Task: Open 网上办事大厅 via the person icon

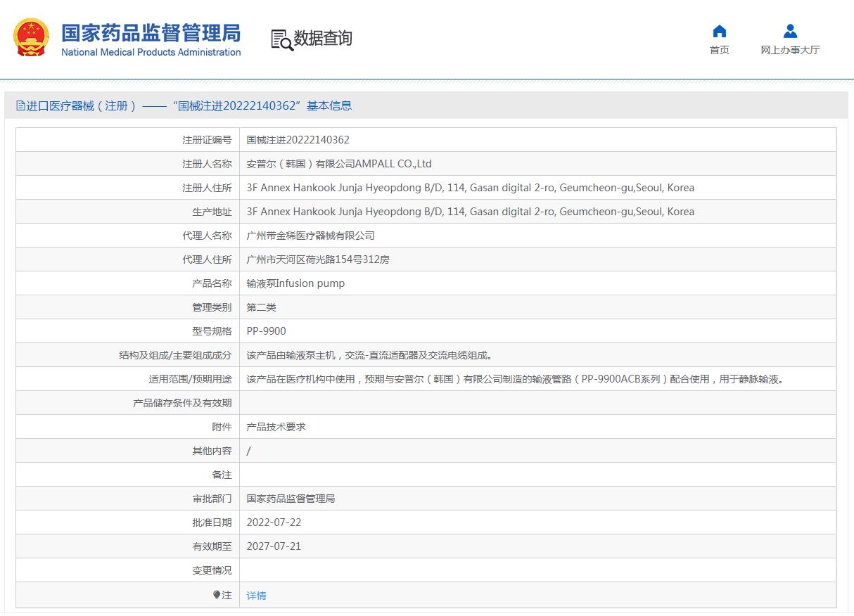Action: [x=790, y=31]
